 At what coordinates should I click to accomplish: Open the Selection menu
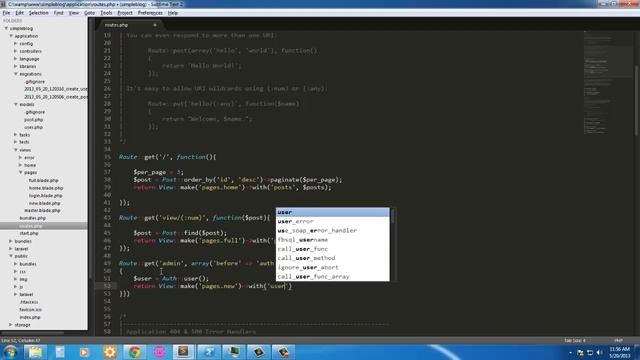coord(38,13)
